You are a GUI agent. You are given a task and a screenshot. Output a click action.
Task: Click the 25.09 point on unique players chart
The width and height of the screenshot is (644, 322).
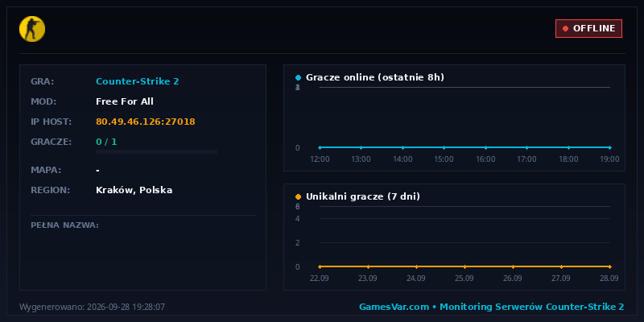click(x=464, y=266)
